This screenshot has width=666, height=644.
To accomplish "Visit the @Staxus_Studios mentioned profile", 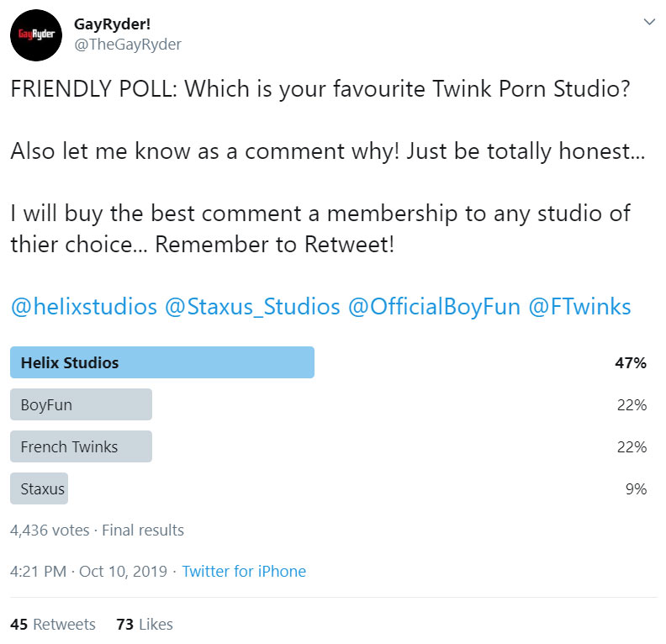I will [x=252, y=307].
